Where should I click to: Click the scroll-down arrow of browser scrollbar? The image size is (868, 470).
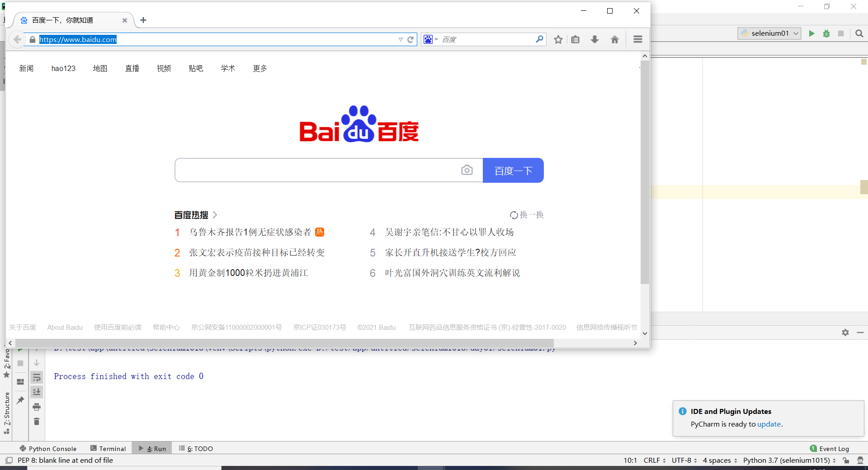(x=645, y=333)
